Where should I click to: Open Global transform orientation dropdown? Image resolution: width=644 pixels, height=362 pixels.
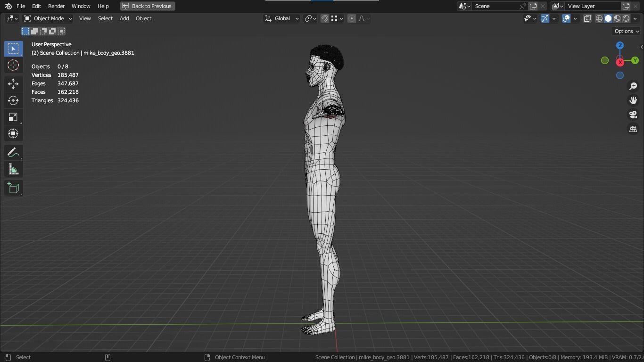281,18
